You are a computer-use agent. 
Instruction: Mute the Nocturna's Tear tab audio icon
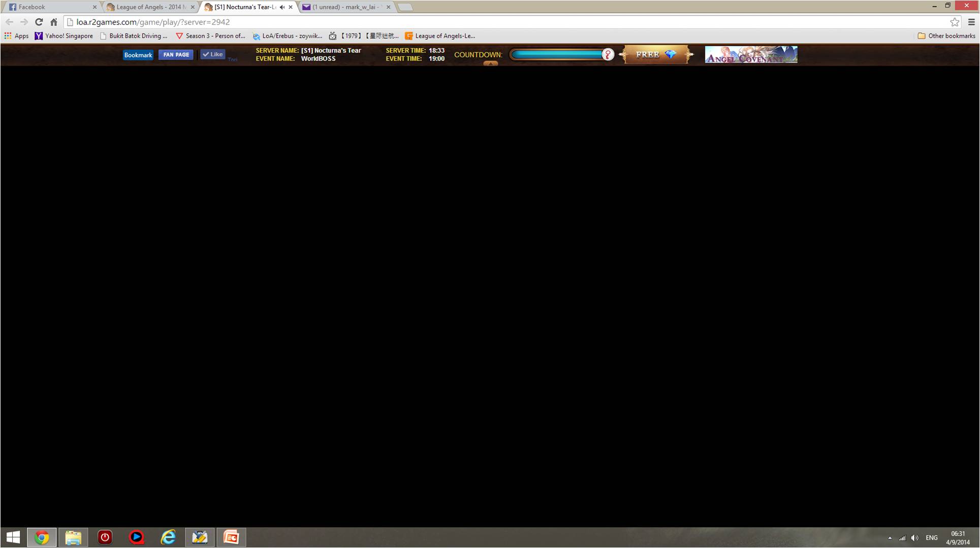pyautogui.click(x=282, y=7)
